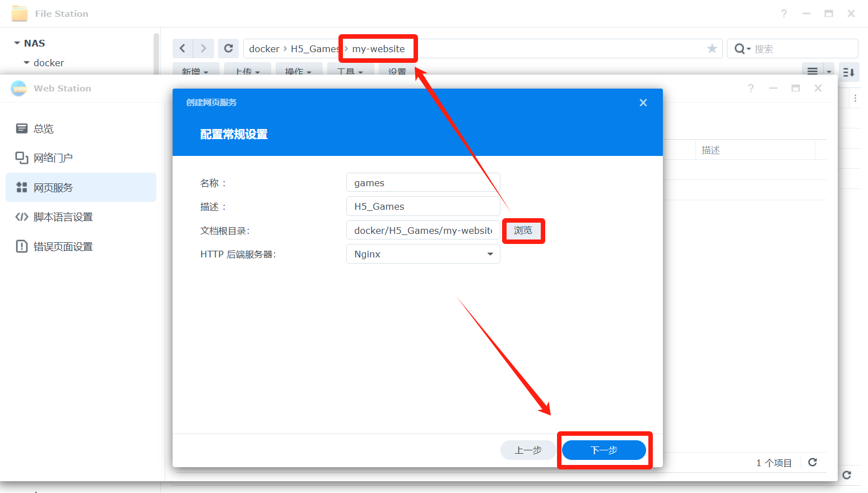Open error page settings in the sidebar
Image resolution: width=868 pixels, height=493 pixels.
coord(63,247)
